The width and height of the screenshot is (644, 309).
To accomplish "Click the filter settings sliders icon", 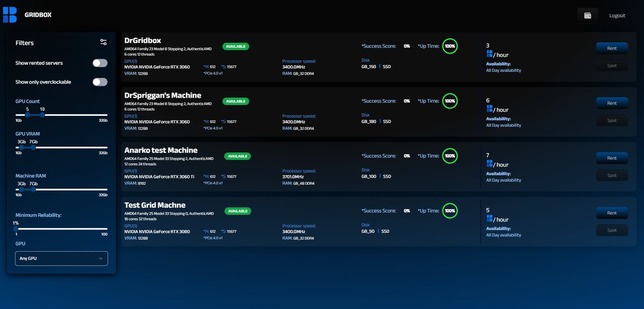I will [104, 42].
